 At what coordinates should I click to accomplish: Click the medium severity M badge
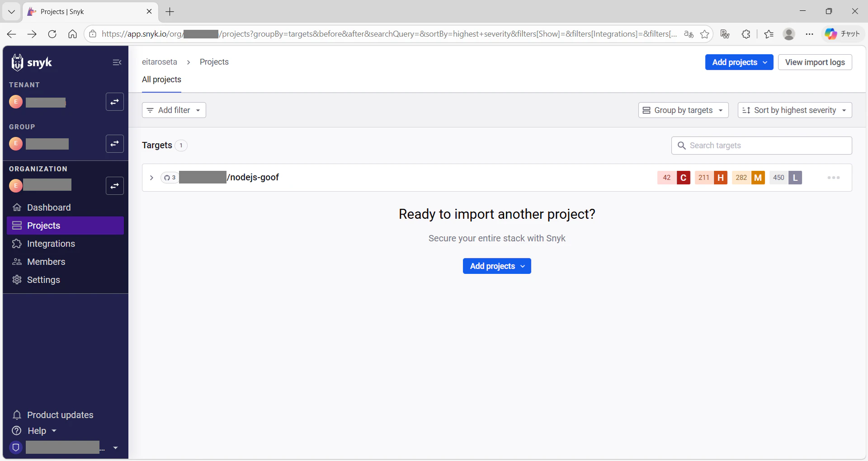[x=758, y=178]
